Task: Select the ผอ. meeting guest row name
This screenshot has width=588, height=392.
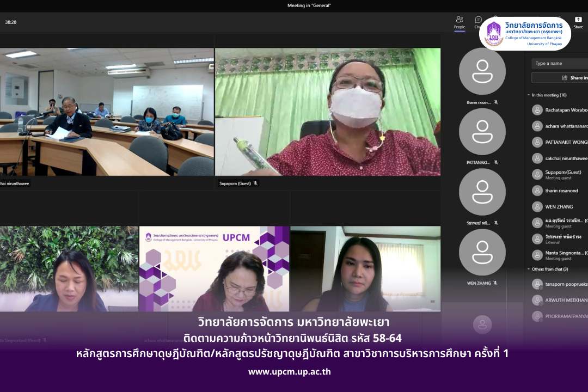Action: click(x=566, y=220)
